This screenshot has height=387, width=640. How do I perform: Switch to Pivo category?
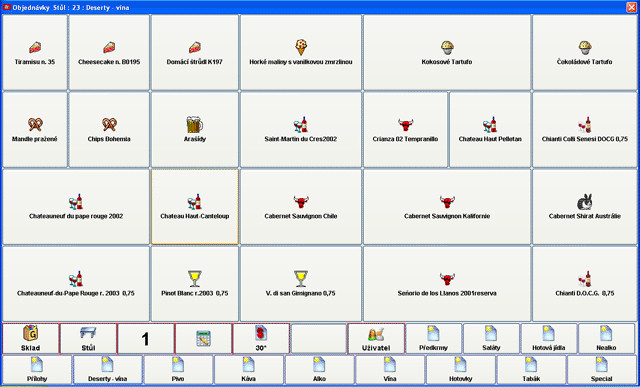click(x=178, y=369)
